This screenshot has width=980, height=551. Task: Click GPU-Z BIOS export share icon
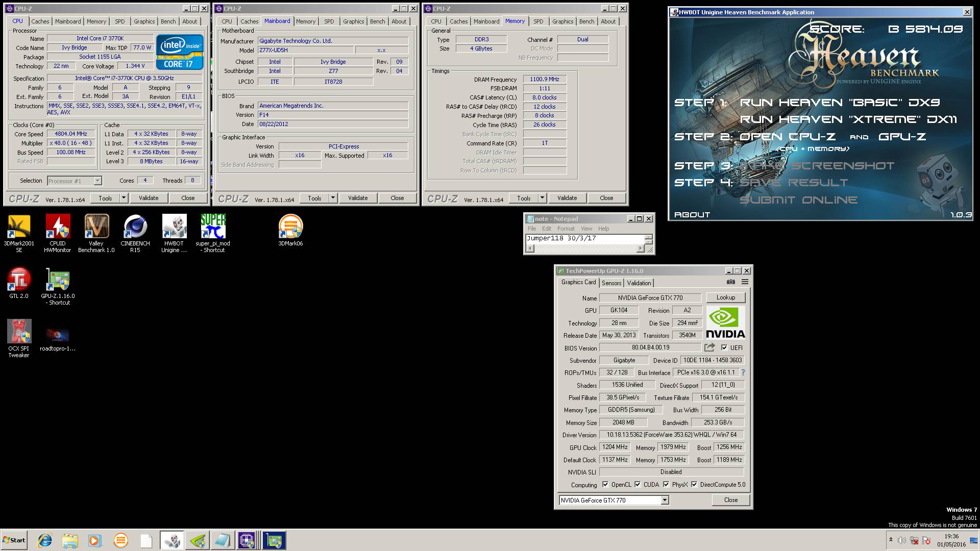[x=709, y=347]
